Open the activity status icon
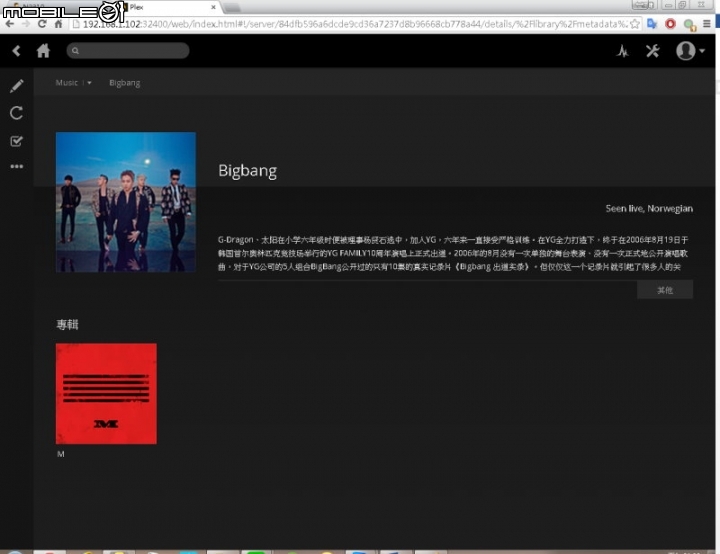 pos(623,51)
